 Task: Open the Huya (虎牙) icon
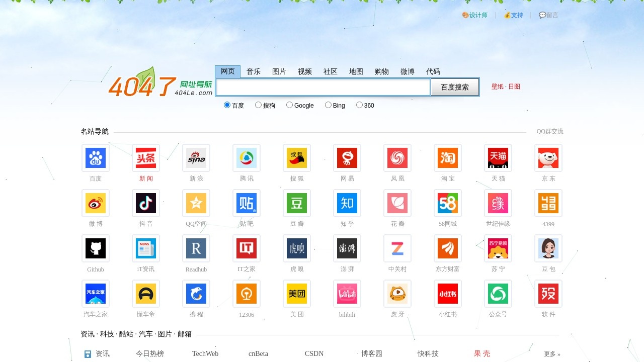click(397, 294)
